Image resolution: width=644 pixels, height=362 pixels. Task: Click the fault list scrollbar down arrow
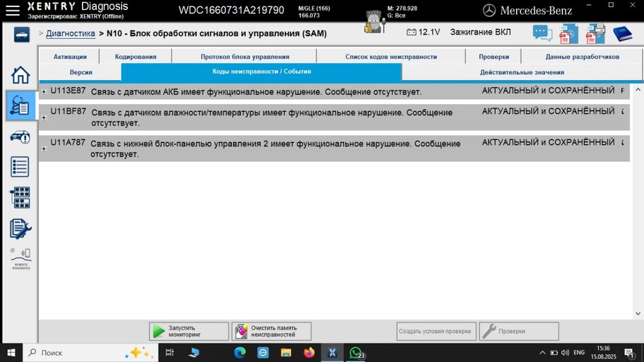[638, 313]
